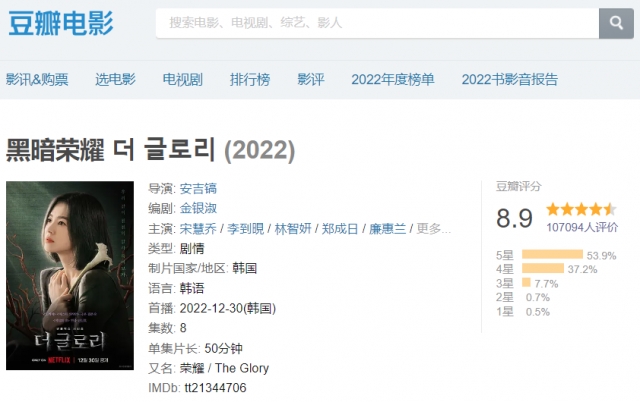This screenshot has height=402, width=640.
Task: Select the title 黑暗荣耀 더 글로리
Action: click(111, 150)
